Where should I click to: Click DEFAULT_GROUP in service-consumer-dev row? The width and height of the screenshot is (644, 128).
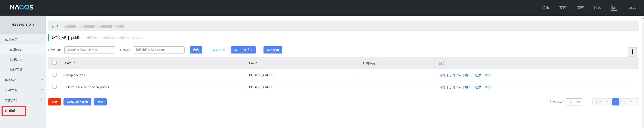click(x=261, y=87)
